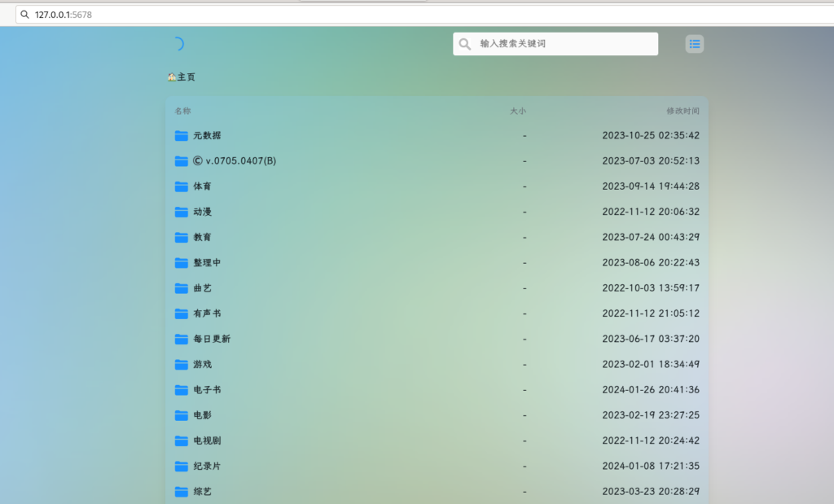Click the 游戏 folder icon
Image resolution: width=834 pixels, height=504 pixels.
pos(181,365)
